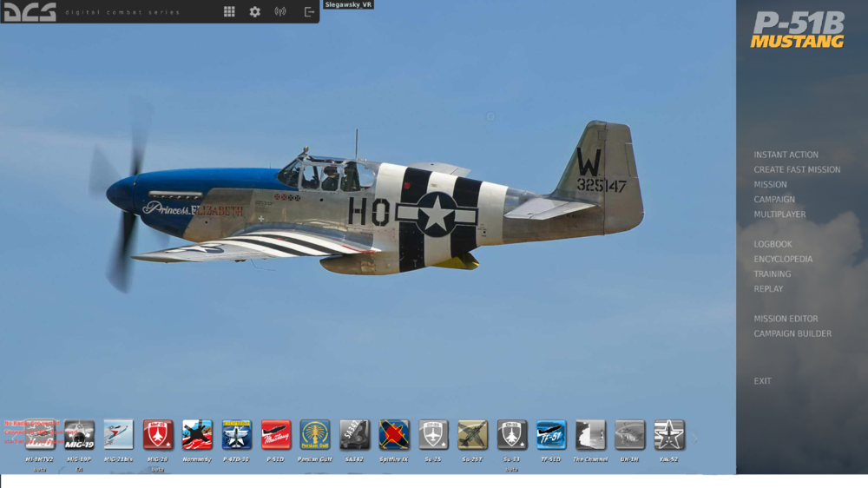This screenshot has height=488, width=868.
Task: Select the Su-25 module icon
Action: [433, 434]
